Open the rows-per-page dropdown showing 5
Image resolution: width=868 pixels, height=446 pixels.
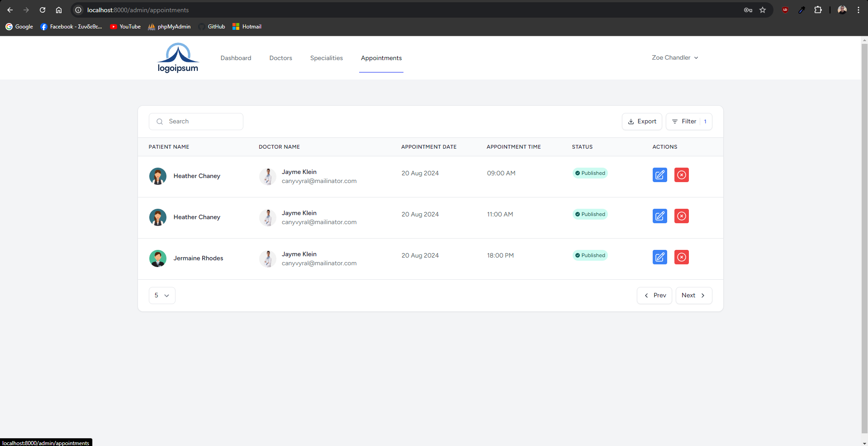click(162, 296)
